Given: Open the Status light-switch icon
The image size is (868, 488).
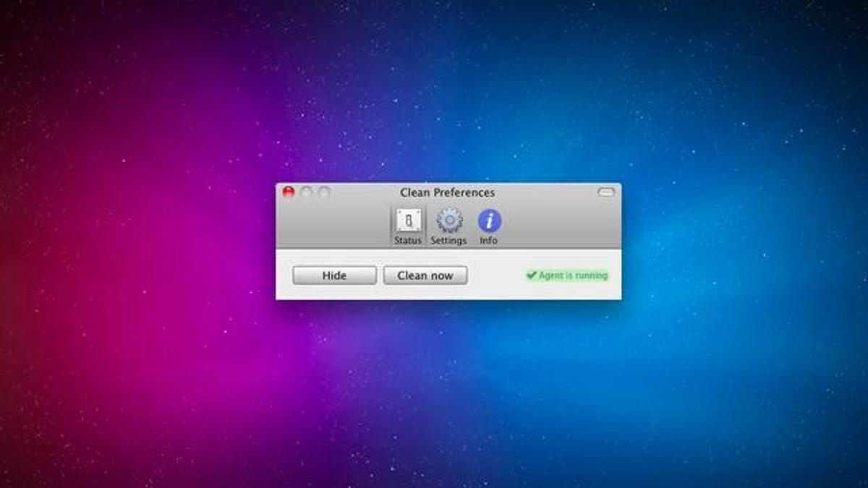Looking at the screenshot, I should [x=408, y=221].
